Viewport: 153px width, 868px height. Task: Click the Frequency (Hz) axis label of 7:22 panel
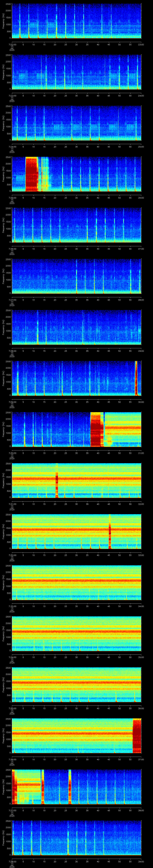(3, 21)
